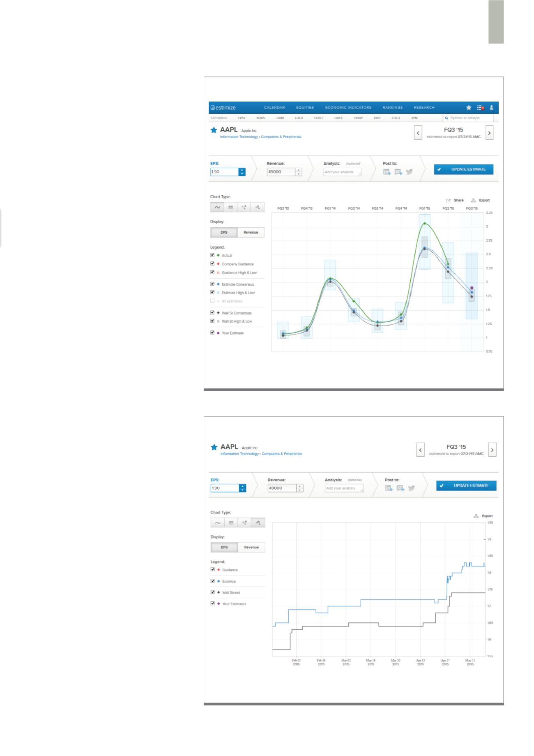Toggle Wall St Consensus checkbox
534x756 pixels.
212,312
